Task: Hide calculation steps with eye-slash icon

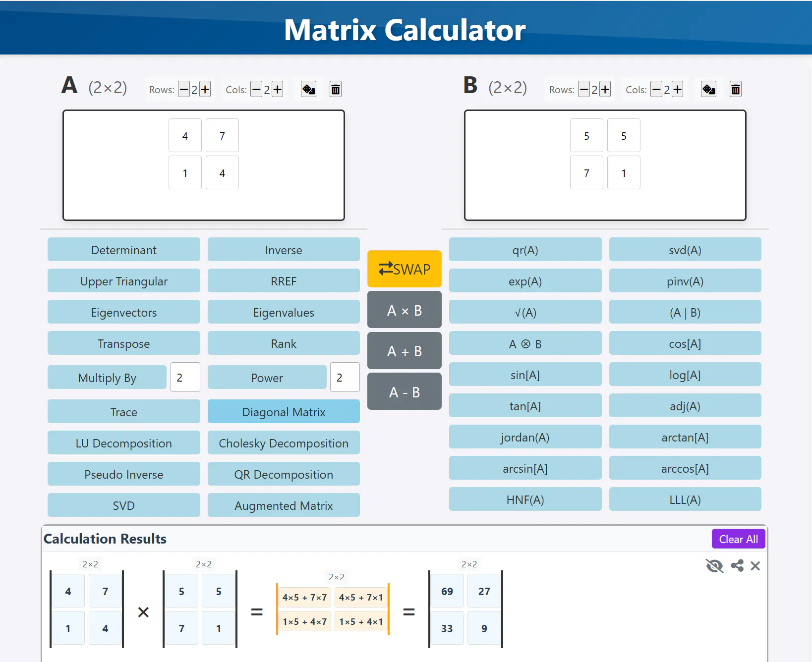Action: pos(714,565)
